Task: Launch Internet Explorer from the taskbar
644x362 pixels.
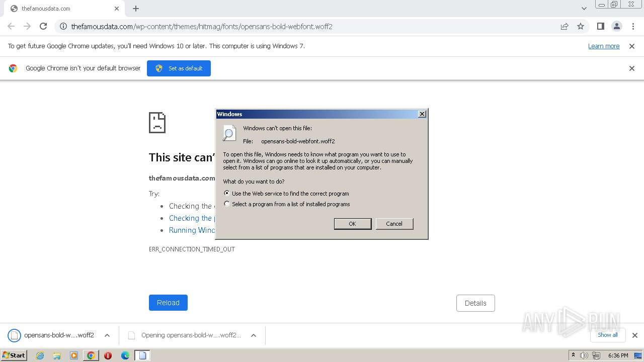Action: [x=40, y=355]
